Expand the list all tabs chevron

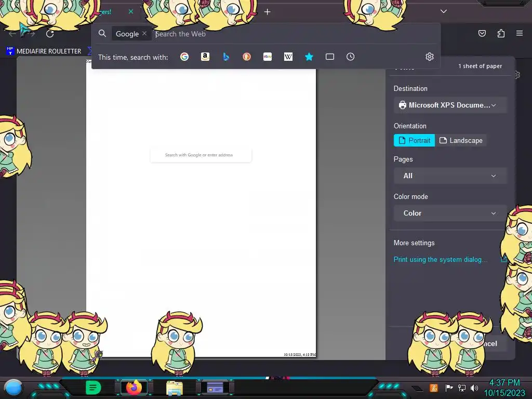tap(444, 11)
